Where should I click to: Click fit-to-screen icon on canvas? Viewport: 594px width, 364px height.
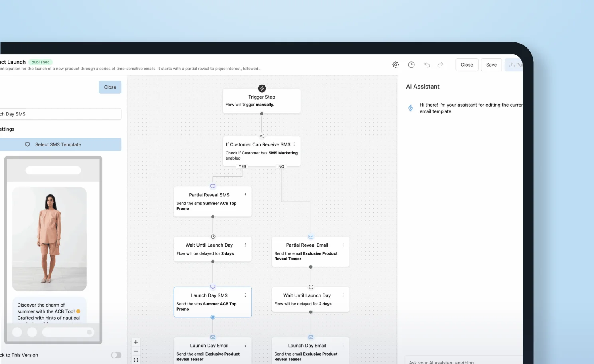pyautogui.click(x=136, y=360)
